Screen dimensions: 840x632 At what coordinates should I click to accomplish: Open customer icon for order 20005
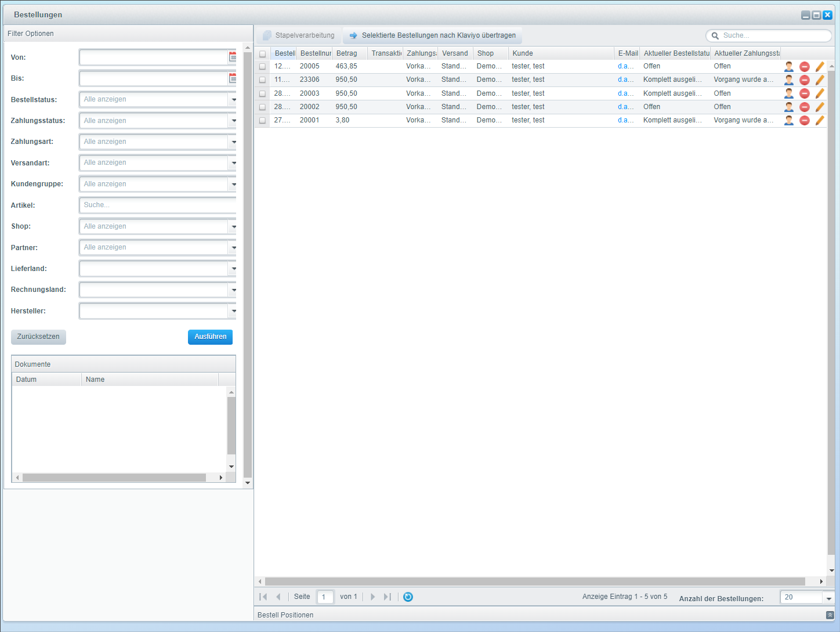click(789, 66)
